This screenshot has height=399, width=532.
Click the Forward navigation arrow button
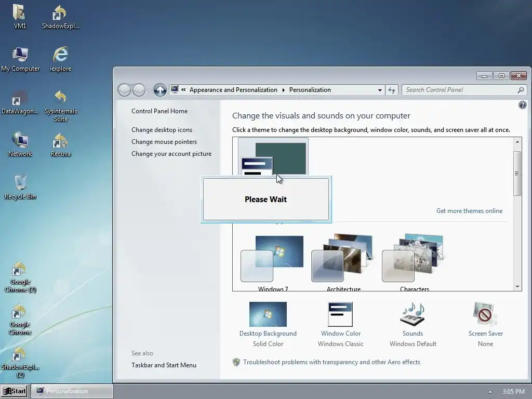139,90
